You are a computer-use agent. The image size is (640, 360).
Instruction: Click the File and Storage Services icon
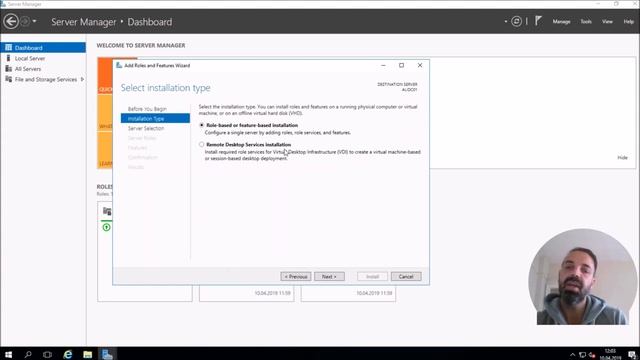[9, 79]
